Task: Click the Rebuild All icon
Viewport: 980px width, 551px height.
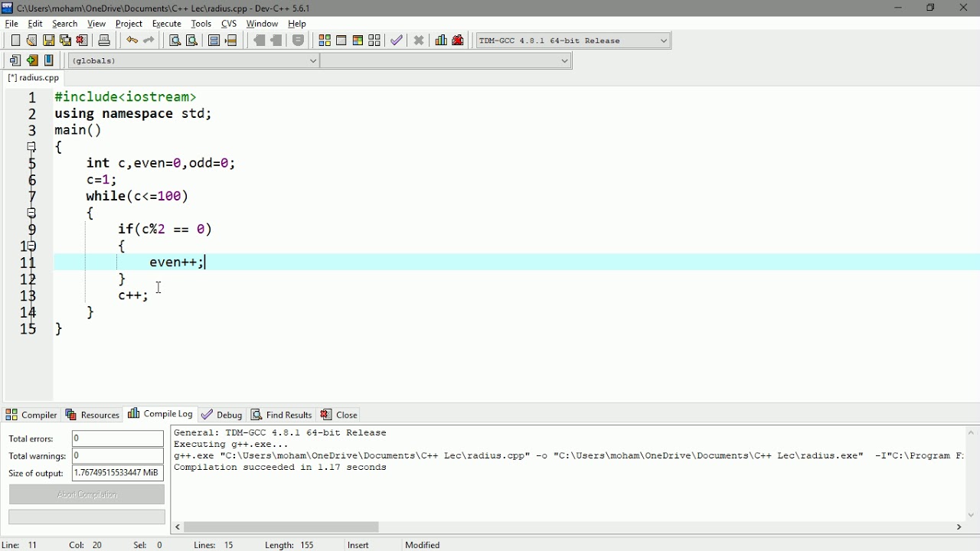Action: pos(375,41)
